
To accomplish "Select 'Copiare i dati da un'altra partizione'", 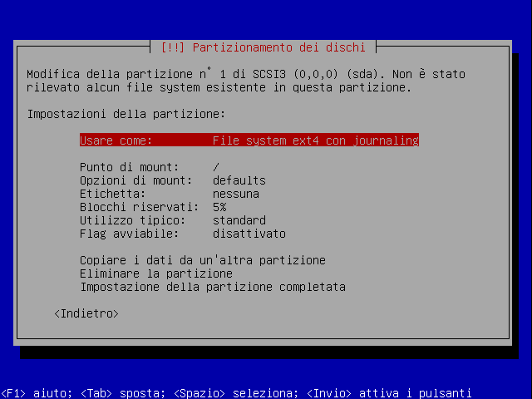I will pyautogui.click(x=203, y=260).
